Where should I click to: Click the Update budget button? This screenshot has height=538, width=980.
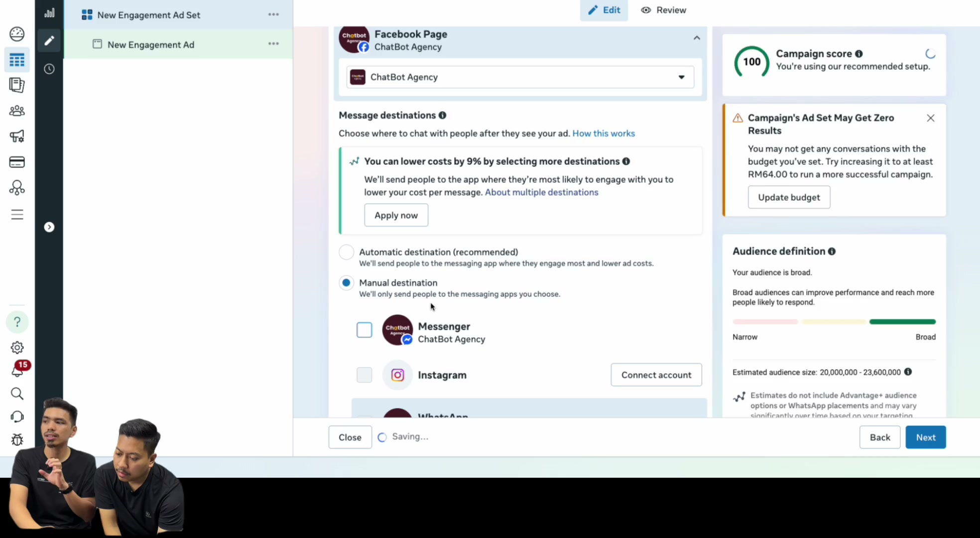(788, 197)
